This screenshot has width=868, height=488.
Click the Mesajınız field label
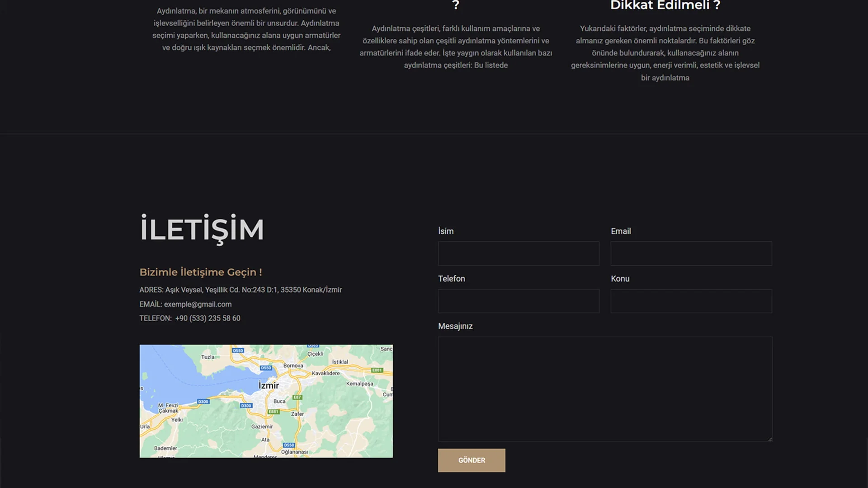(x=455, y=326)
